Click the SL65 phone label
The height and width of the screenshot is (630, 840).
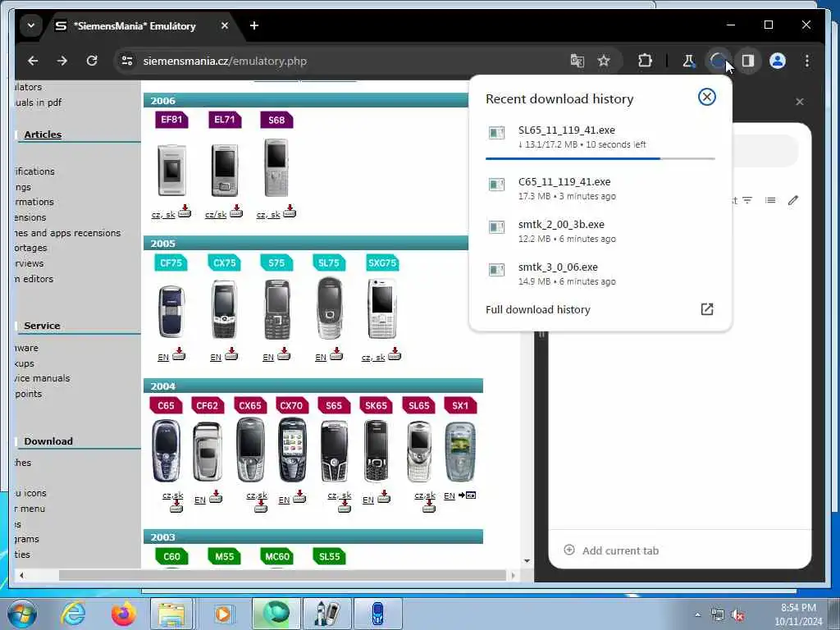click(418, 405)
